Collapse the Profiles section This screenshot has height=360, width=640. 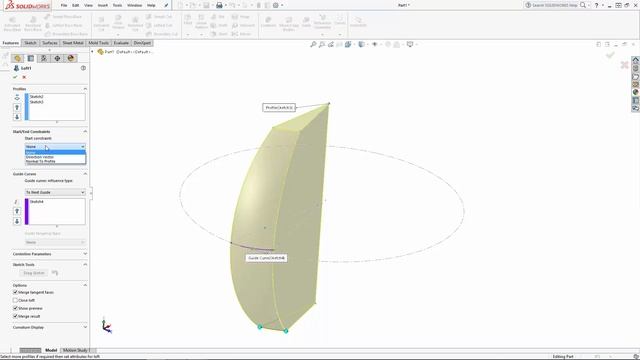(x=85, y=89)
